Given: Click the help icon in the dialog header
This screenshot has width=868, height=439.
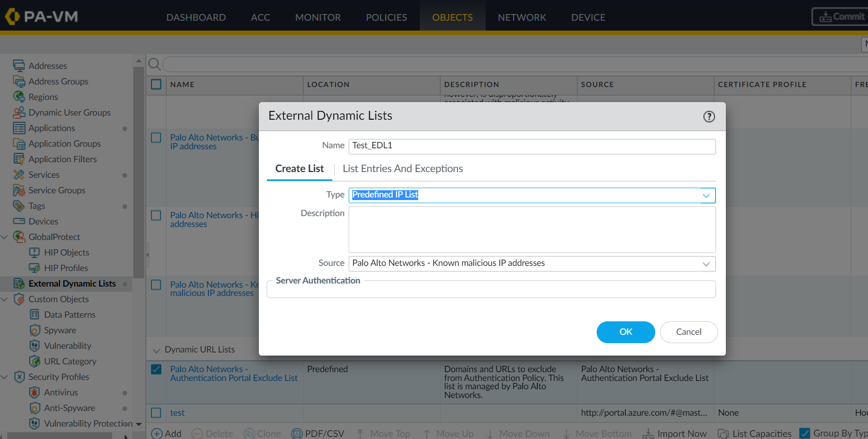Looking at the screenshot, I should [709, 117].
